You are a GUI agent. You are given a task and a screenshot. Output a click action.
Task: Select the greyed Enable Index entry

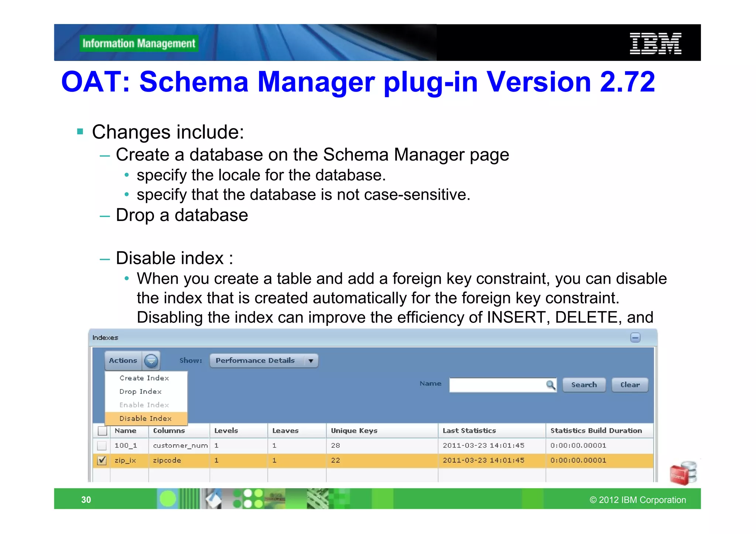pos(144,405)
